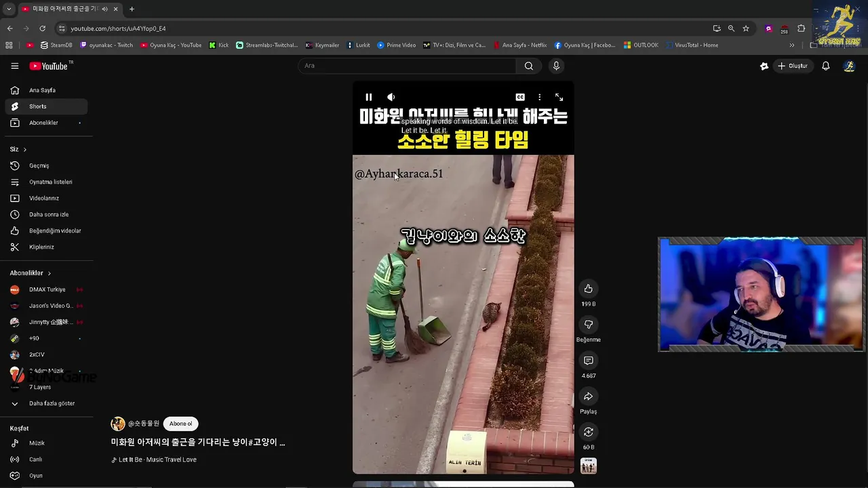This screenshot has height=488, width=868.
Task: Open the account avatar menu
Action: tap(849, 66)
